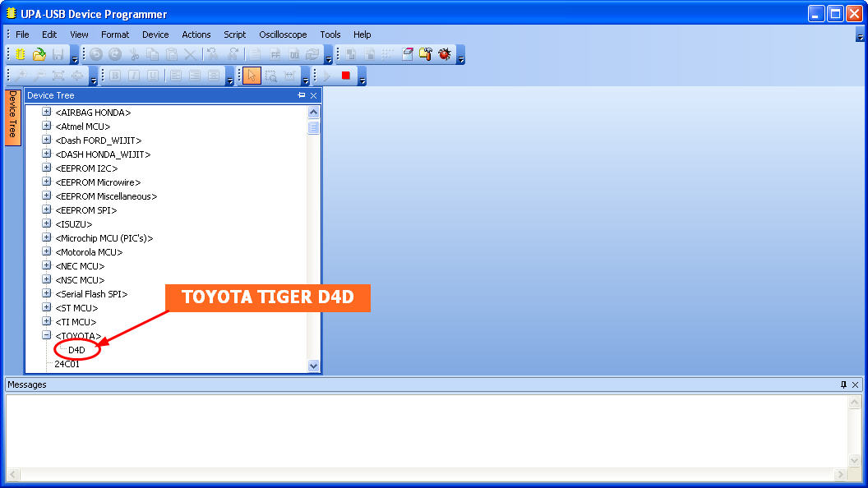
Task: Open the Actions menu
Action: click(196, 35)
